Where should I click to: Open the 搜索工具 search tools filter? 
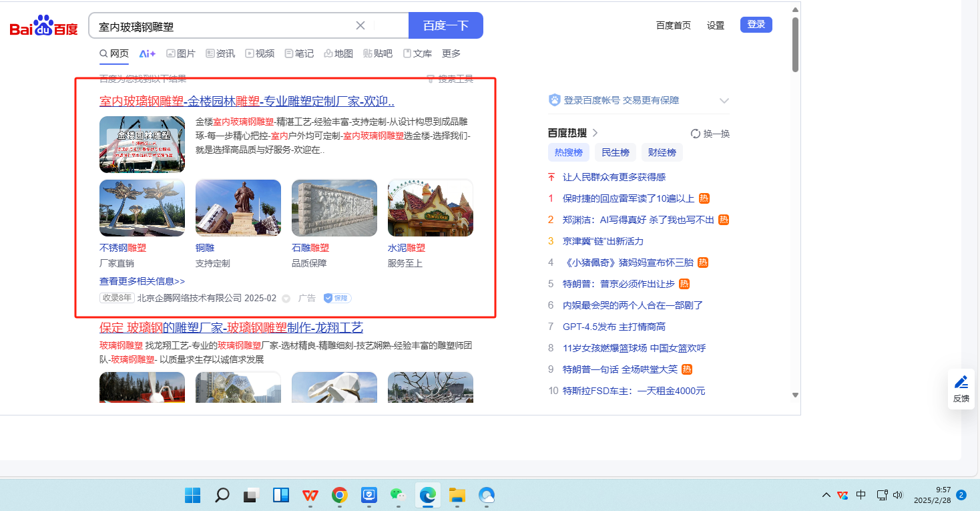450,79
